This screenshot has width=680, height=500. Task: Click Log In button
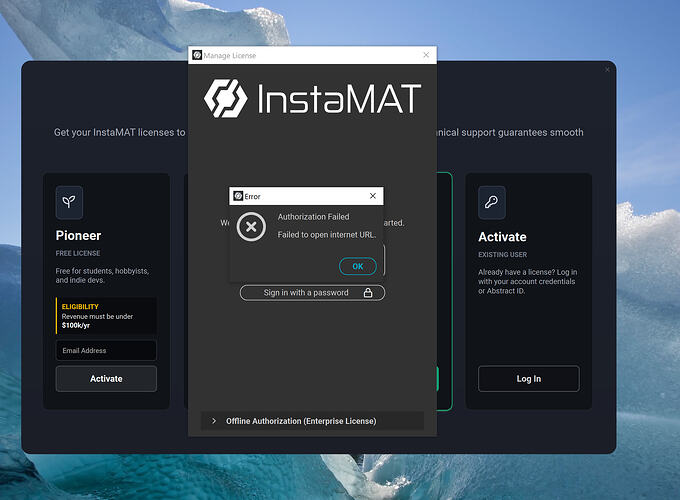click(529, 379)
